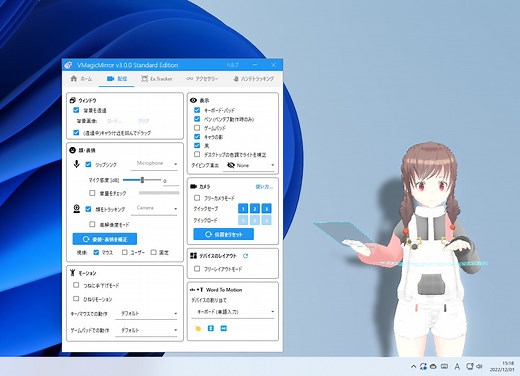Image resolution: width=520 pixels, height=376 pixels.
Task: Switch to ハンドトラッキング tab
Action: pyautogui.click(x=253, y=79)
